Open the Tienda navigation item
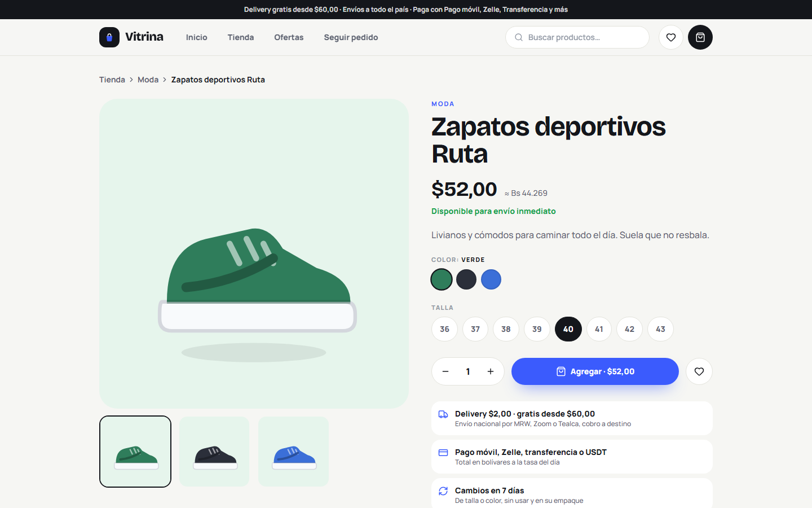The height and width of the screenshot is (508, 812). (x=241, y=37)
